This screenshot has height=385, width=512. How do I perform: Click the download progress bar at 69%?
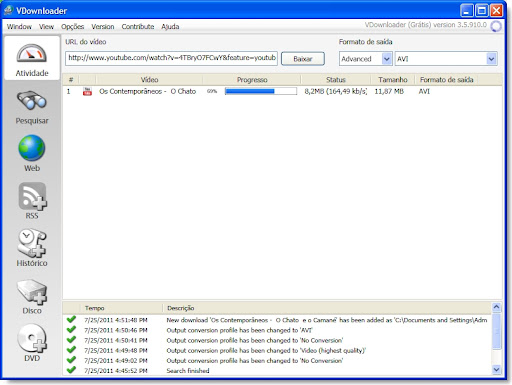coord(261,91)
